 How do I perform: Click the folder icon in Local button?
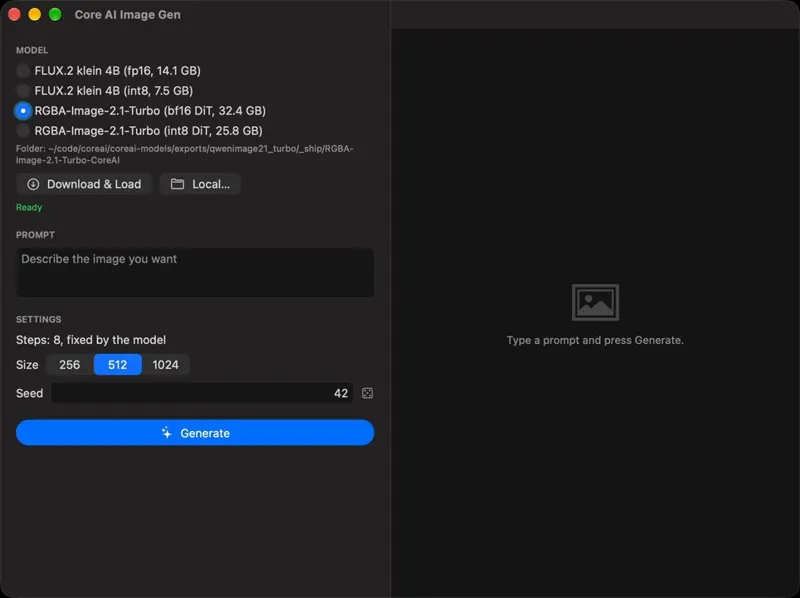point(177,184)
